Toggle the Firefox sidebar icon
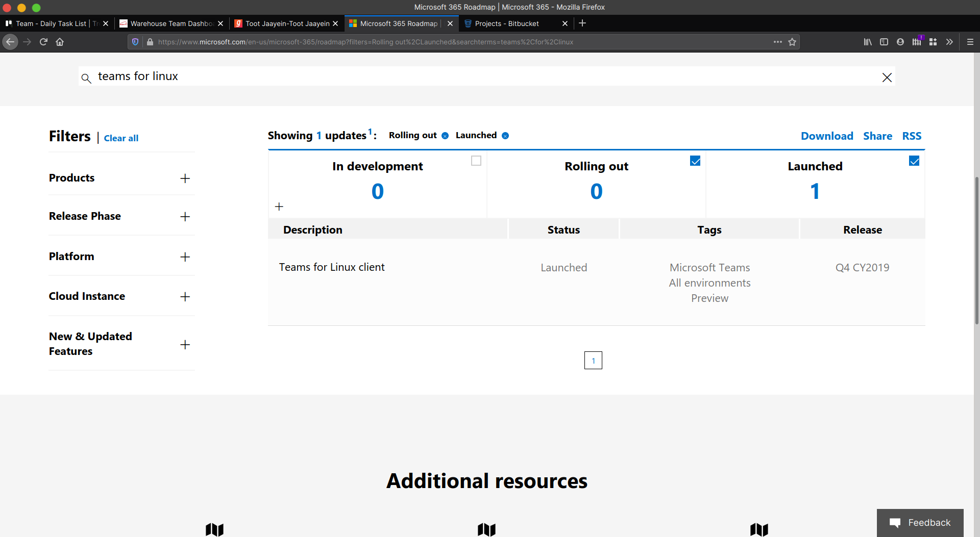 (884, 42)
